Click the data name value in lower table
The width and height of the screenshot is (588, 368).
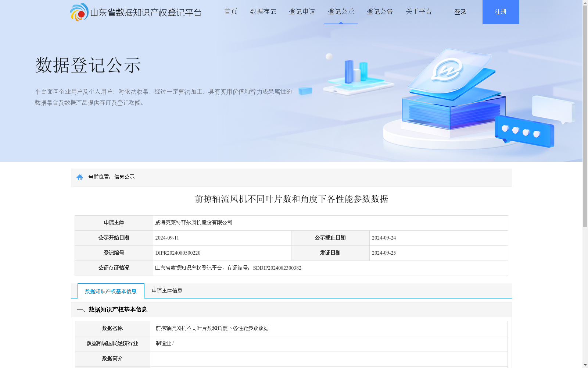212,328
